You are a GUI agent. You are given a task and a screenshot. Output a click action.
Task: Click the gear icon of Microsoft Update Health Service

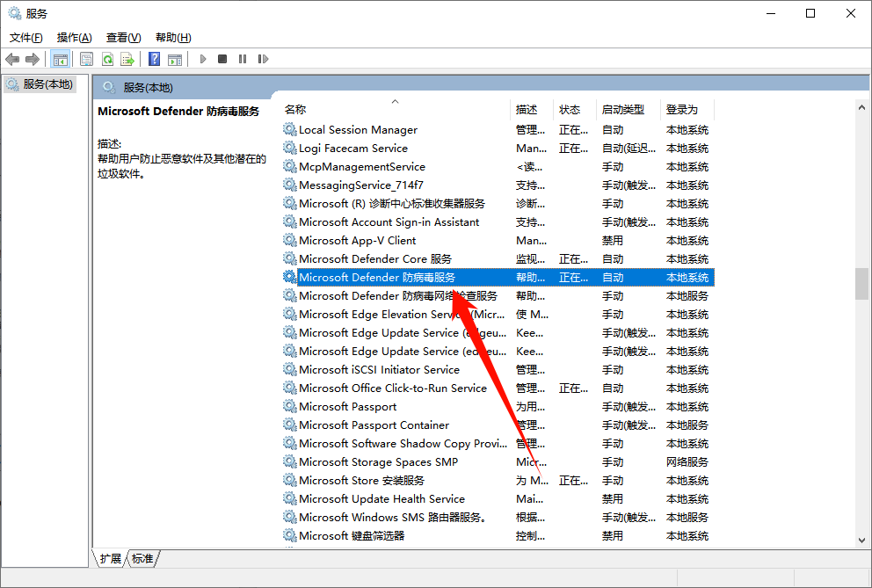pos(290,497)
